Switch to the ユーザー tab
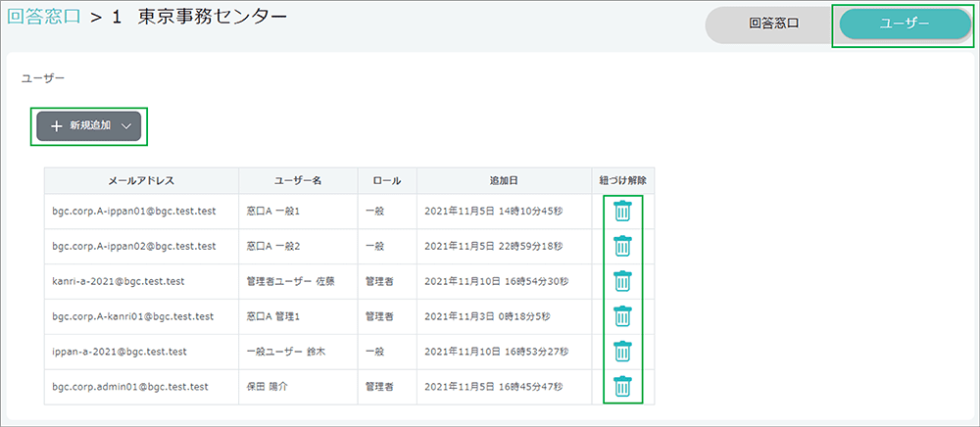Image resolution: width=980 pixels, height=427 pixels. tap(904, 24)
